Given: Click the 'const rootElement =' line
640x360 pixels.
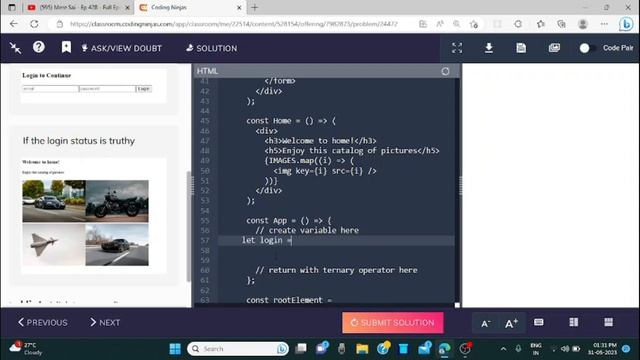Looking at the screenshot, I should [x=289, y=300].
